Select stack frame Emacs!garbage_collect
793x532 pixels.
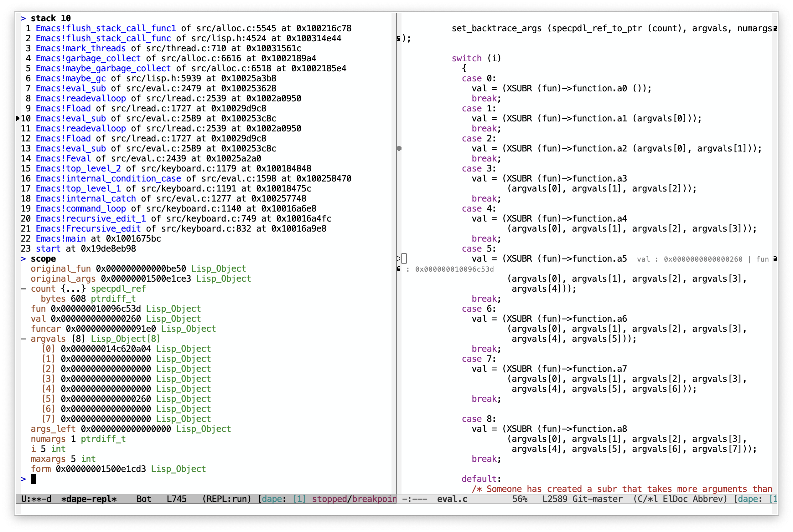click(88, 58)
